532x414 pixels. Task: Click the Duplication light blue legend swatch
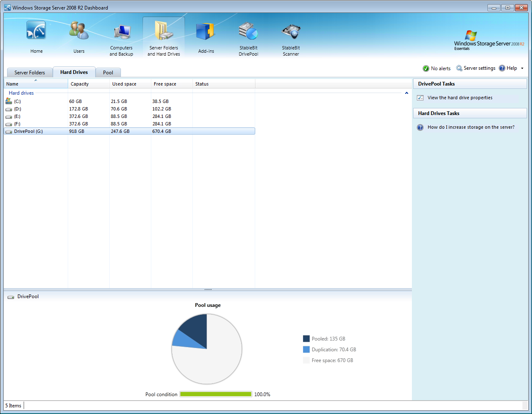306,350
